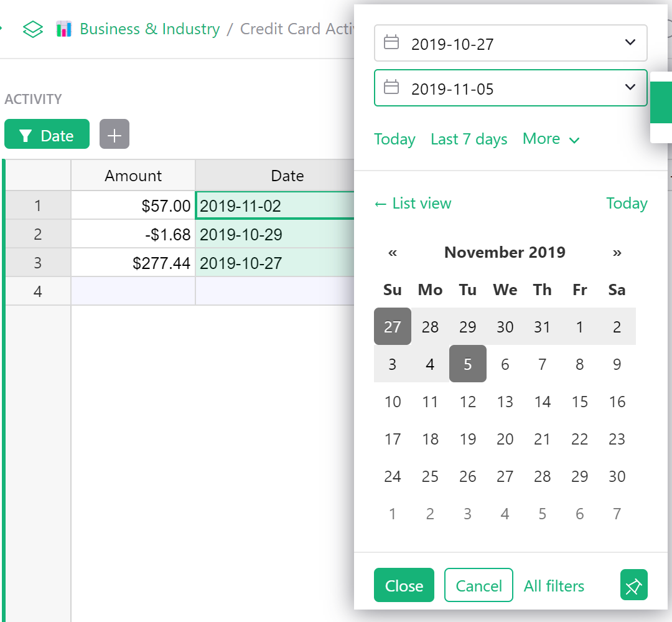Select November 15 in the calendar
Screen dimensions: 672x622
pyautogui.click(x=579, y=402)
